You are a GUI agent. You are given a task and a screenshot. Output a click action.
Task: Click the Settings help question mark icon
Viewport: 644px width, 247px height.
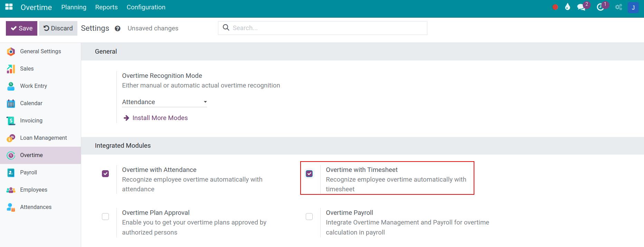coord(117,29)
